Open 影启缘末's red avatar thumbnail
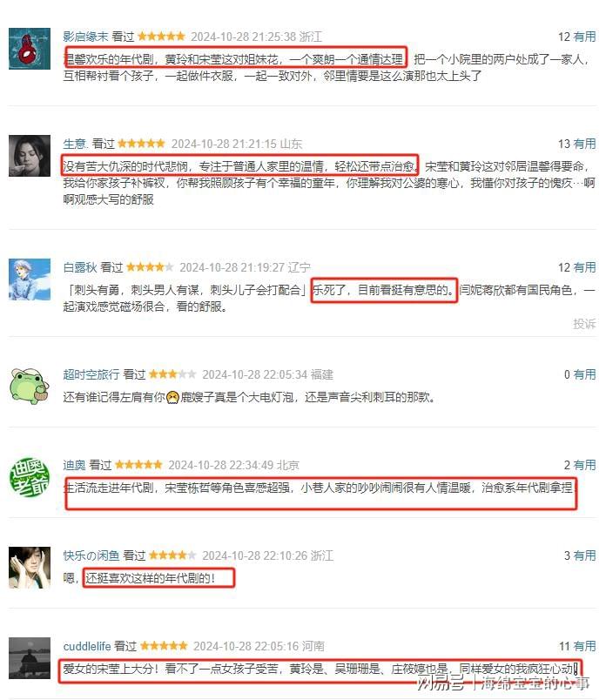 tap(30, 49)
